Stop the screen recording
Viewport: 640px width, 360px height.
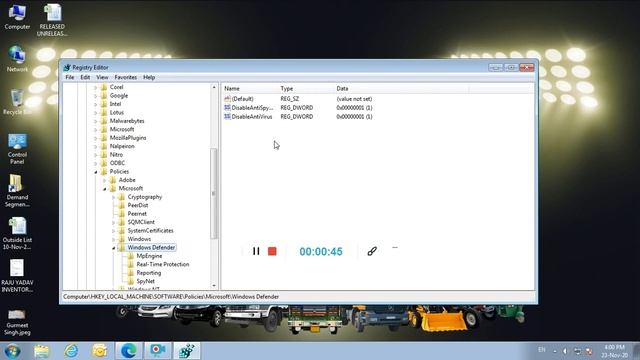(x=272, y=251)
